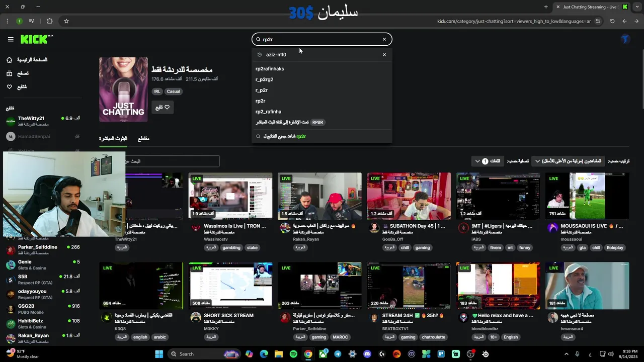Open site settings icon in address bar
Screen dimensions: 644x362
598,21
